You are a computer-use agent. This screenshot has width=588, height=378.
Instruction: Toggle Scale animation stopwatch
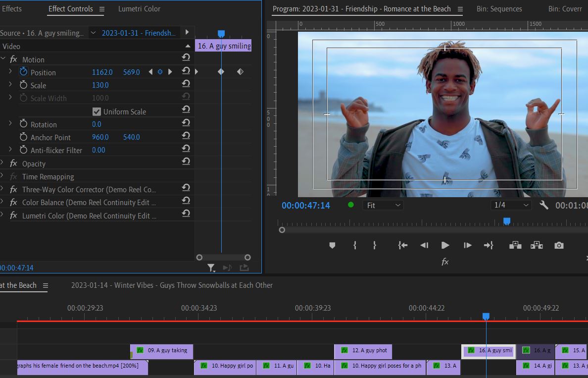(24, 85)
